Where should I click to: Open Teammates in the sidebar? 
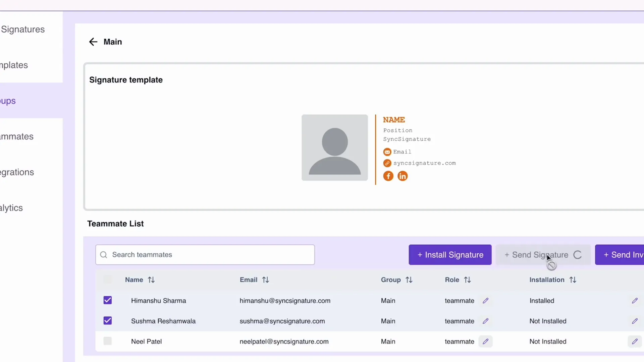(17, 136)
